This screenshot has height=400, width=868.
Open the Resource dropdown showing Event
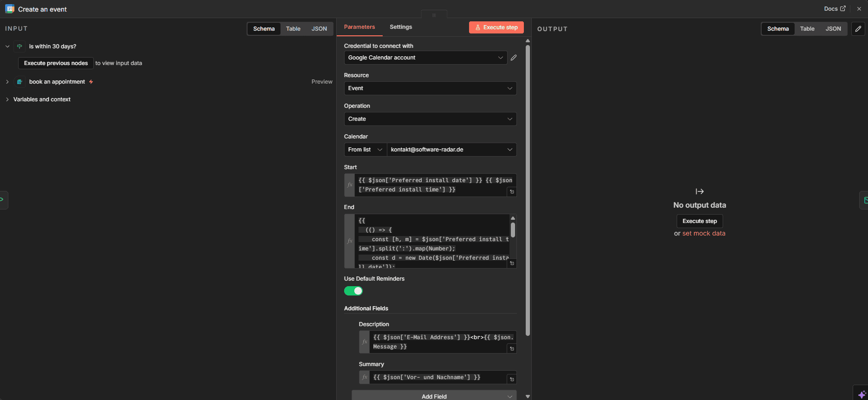pos(430,88)
